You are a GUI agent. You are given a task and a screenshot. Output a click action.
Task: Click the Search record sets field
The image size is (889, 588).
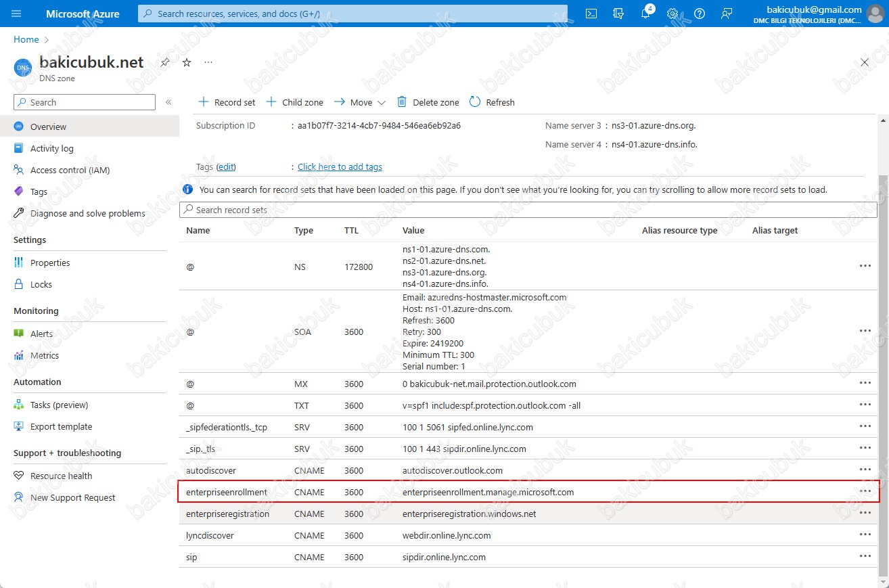coord(528,210)
